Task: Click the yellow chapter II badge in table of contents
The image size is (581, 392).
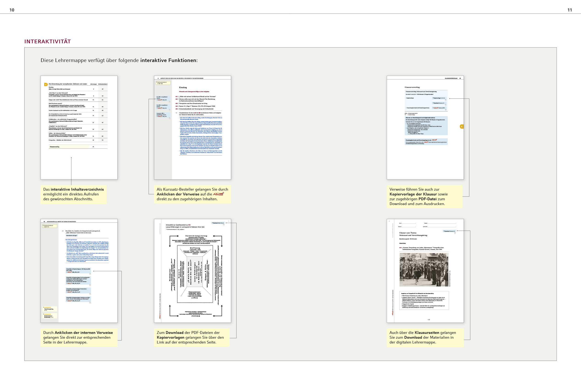Action: coord(46,84)
